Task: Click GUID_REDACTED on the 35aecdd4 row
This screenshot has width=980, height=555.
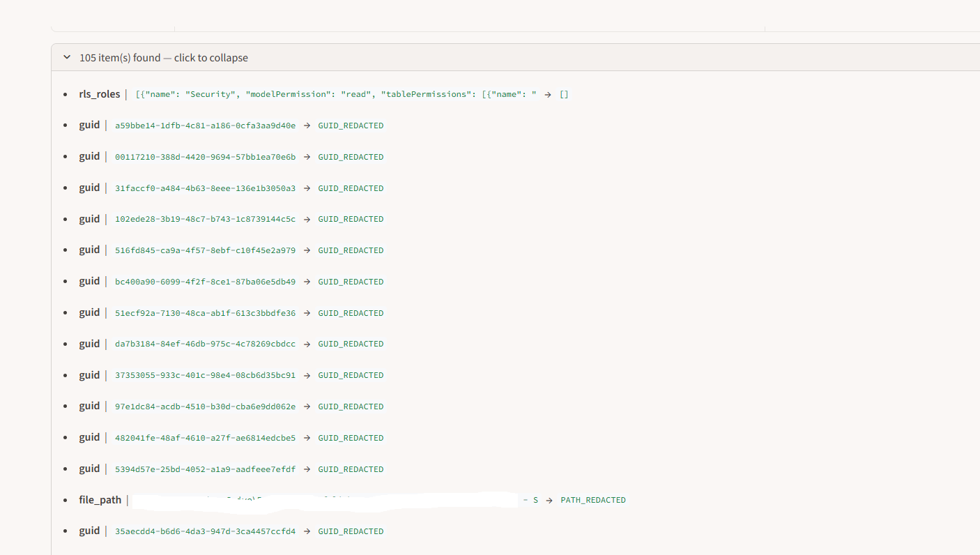Action: (351, 531)
